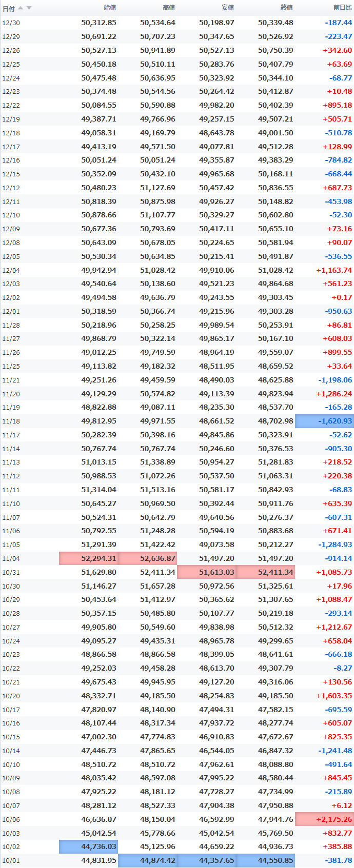Click the change value +0.17
Viewport: 354px width, 868px height.
coord(342,297)
